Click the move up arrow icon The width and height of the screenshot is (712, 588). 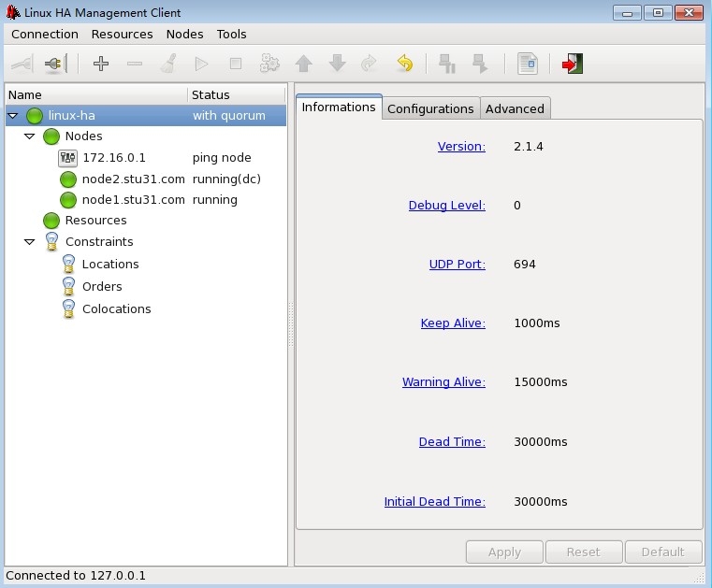(x=303, y=64)
